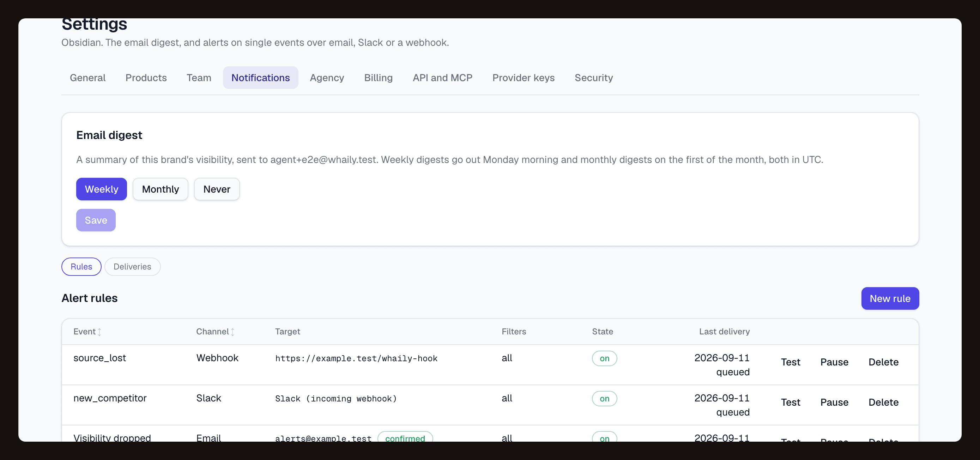The height and width of the screenshot is (460, 980).
Task: Click the Webhook channel cell
Action: coord(217,358)
